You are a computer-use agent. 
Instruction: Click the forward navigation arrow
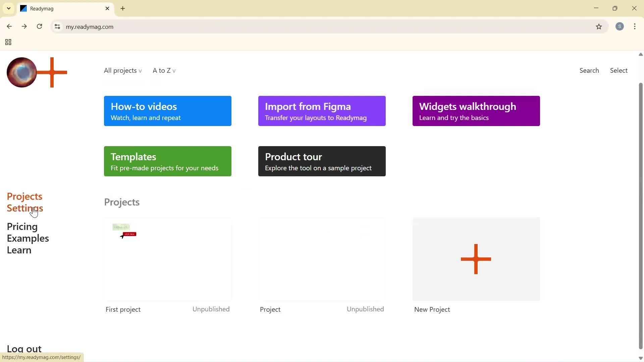tap(24, 26)
